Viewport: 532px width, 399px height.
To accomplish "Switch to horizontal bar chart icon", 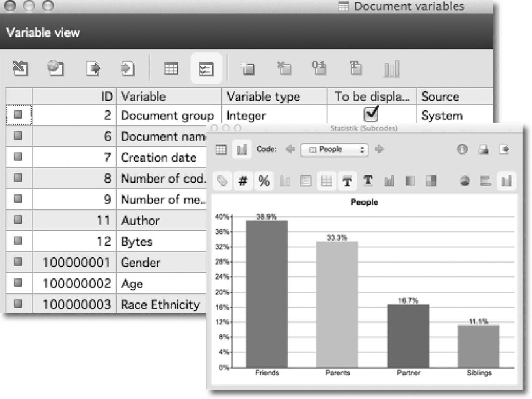I will point(485,181).
